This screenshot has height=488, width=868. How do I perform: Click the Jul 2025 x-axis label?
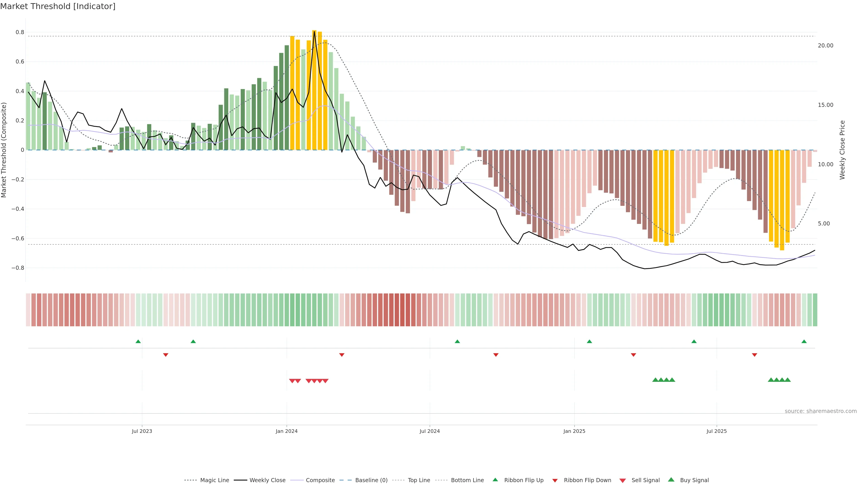coord(716,431)
